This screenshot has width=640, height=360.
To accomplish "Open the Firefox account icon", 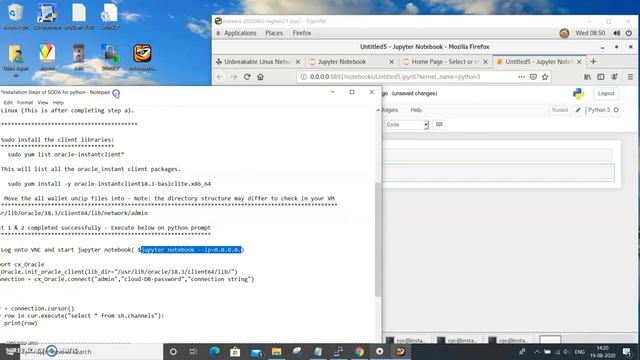I will point(614,77).
